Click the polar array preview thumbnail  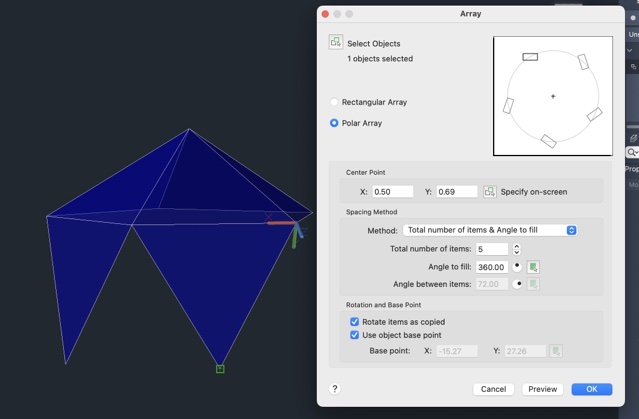553,96
